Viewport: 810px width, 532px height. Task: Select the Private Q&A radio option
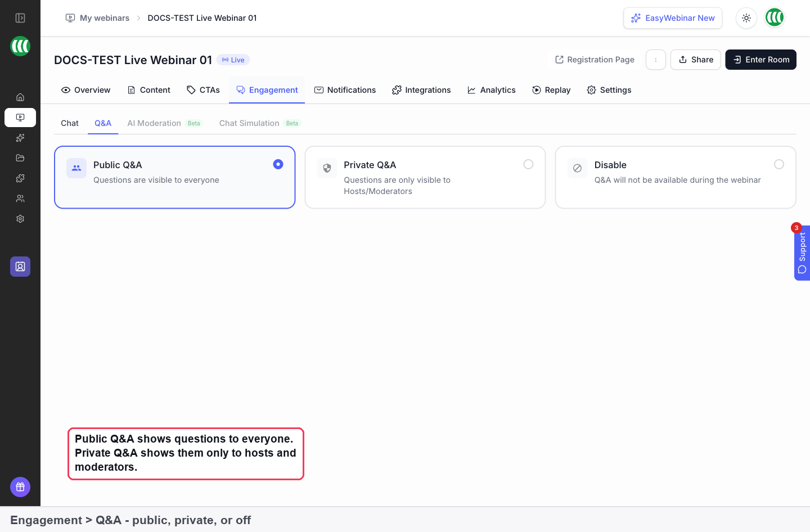528,164
